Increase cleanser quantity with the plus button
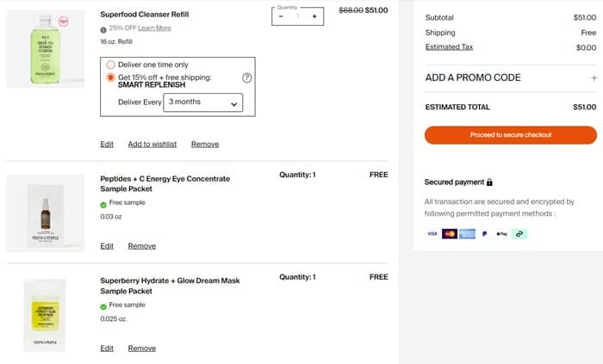 tap(314, 16)
